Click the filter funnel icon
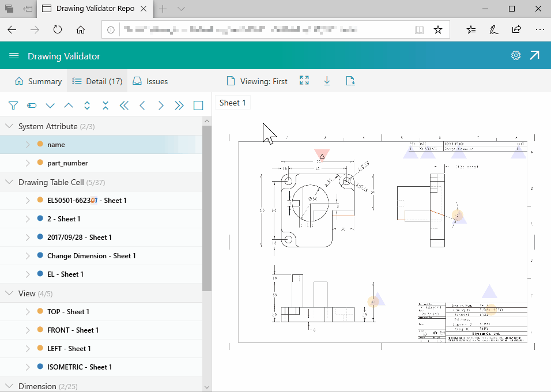Image resolution: width=551 pixels, height=392 pixels. point(13,105)
